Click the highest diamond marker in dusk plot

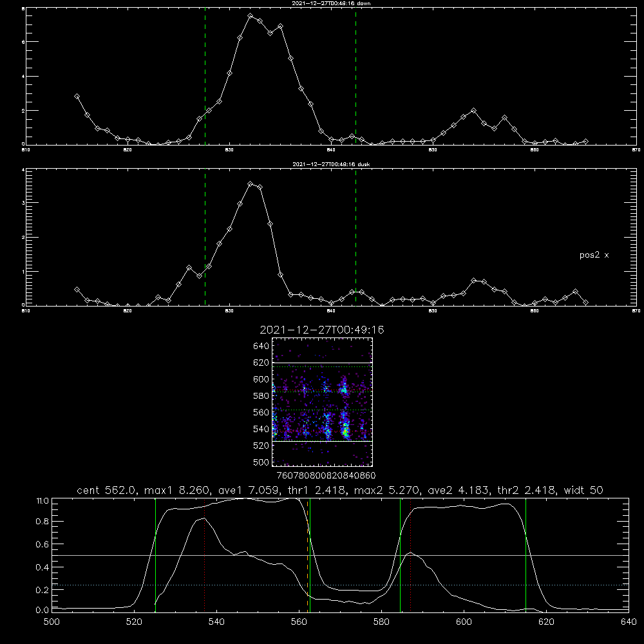tap(250, 184)
